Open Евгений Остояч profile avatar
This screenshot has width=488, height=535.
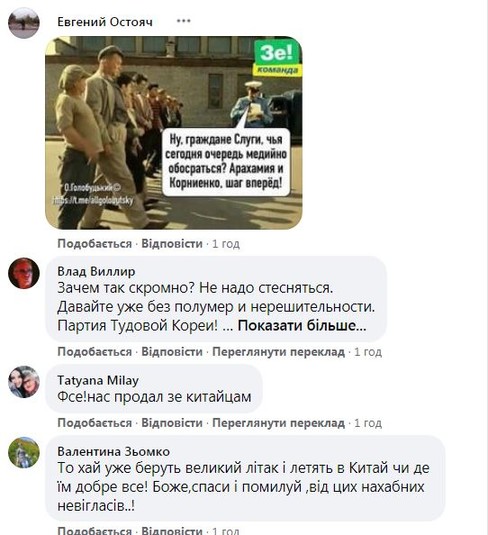tap(24, 23)
